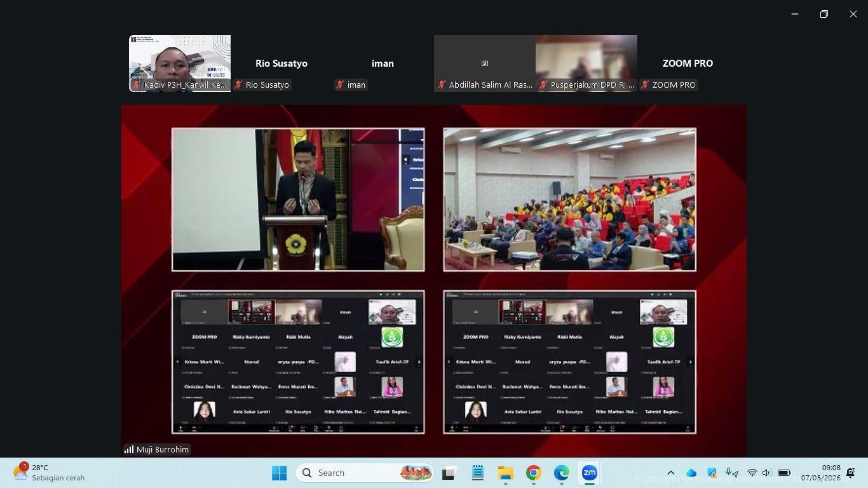Open the weather widget showing 28°C
Viewport: 868px width, 488px height.
coord(50,473)
